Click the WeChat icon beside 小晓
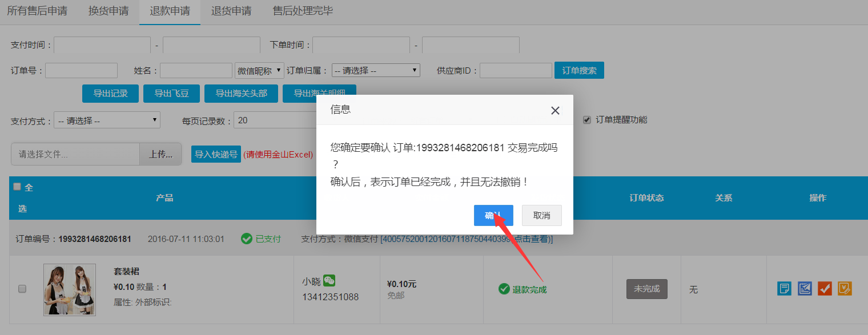This screenshot has width=868, height=335. click(x=329, y=280)
